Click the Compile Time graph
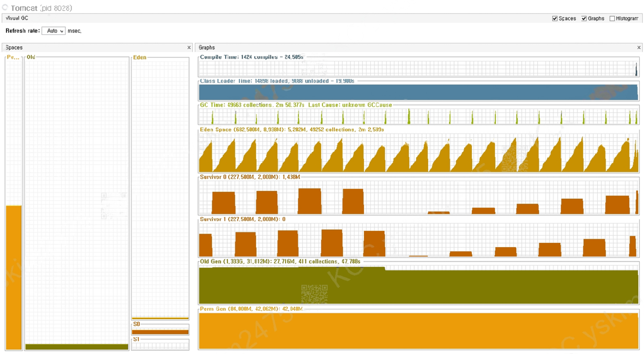644x354 pixels. (x=419, y=67)
